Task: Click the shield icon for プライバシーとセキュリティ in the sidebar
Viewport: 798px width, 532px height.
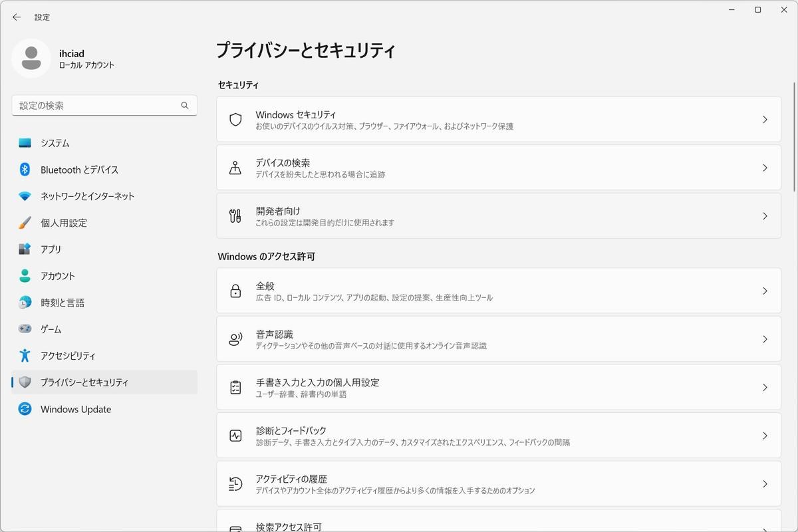Action: click(x=25, y=382)
